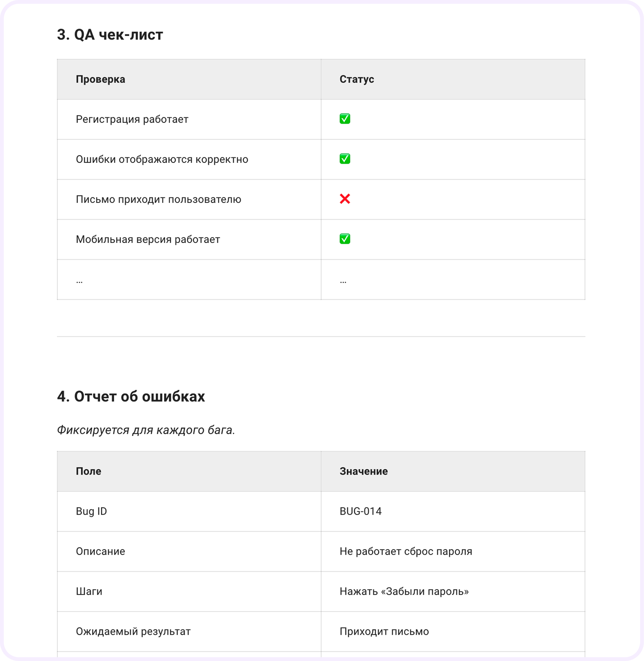Click the Приходит письмо value cell
This screenshot has width=644, height=661.
coord(453,631)
